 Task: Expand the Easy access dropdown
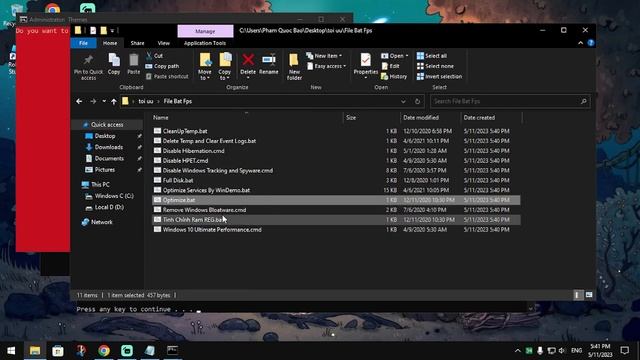tap(326, 66)
